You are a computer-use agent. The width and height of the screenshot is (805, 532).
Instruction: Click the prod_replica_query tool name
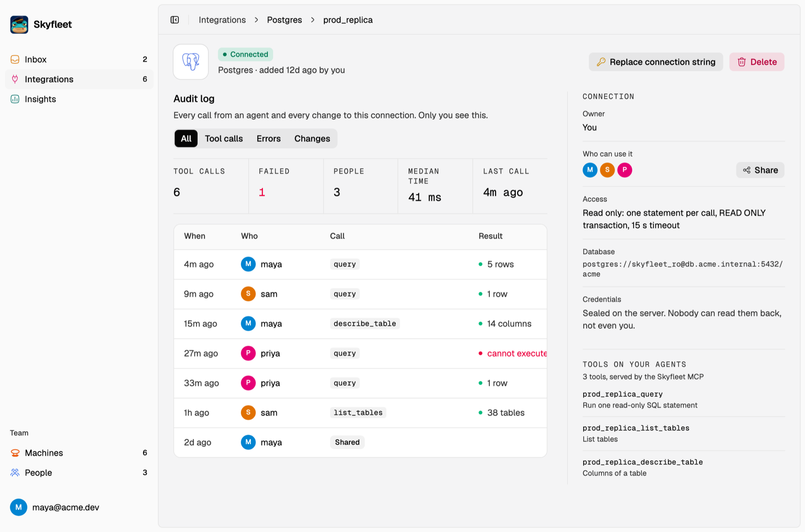point(623,394)
